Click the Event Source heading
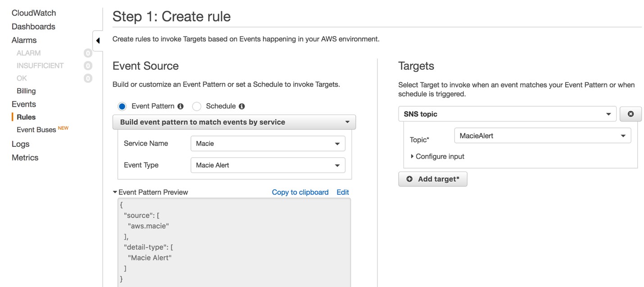 145,66
